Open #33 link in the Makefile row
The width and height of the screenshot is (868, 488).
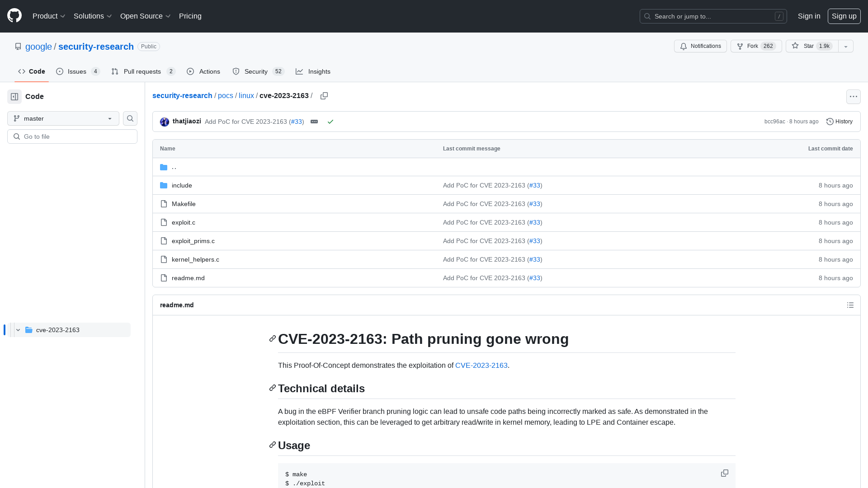[535, 204]
